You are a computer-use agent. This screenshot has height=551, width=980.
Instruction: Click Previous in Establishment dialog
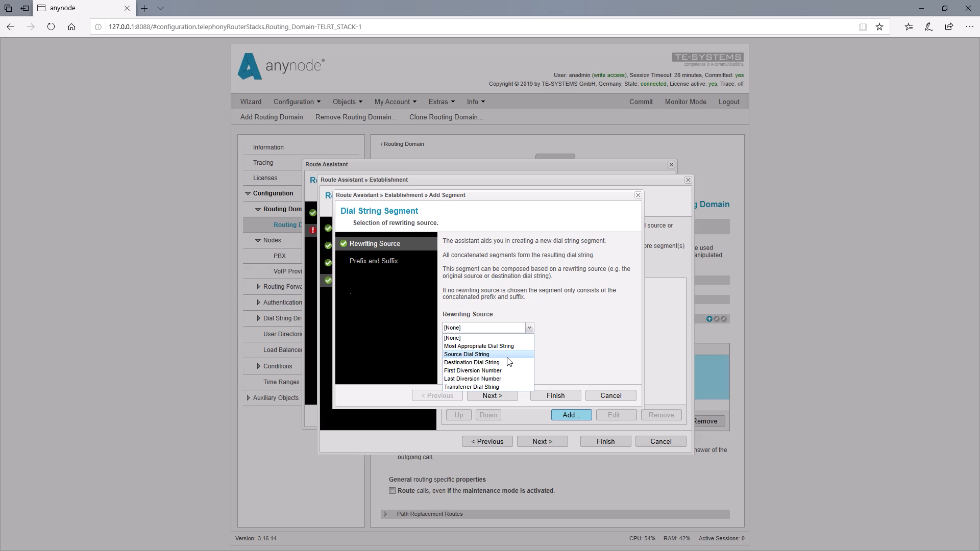click(487, 442)
